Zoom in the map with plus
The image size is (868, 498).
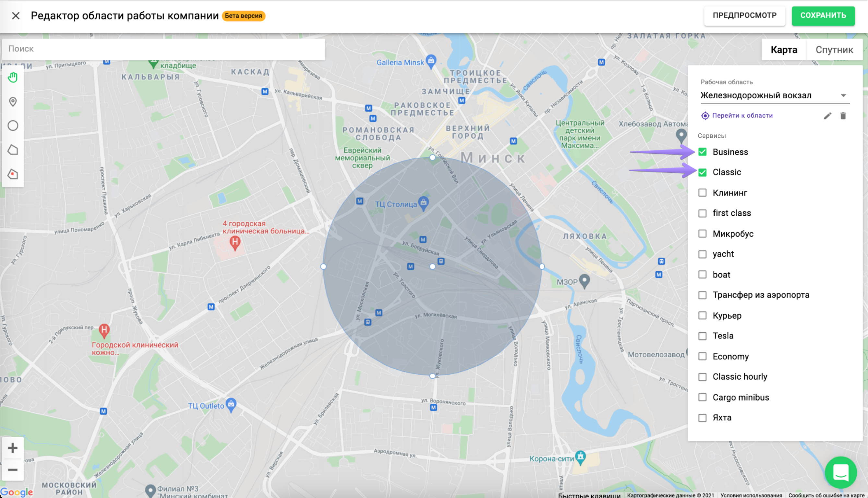(13, 448)
